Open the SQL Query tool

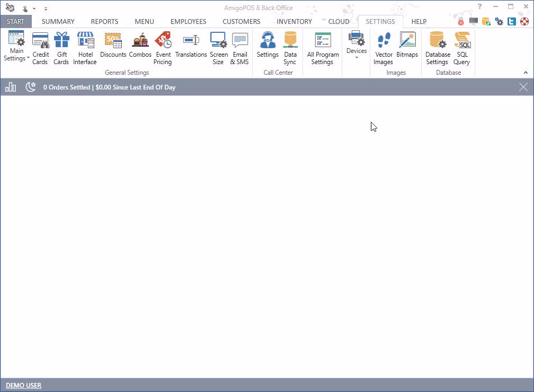(461, 48)
